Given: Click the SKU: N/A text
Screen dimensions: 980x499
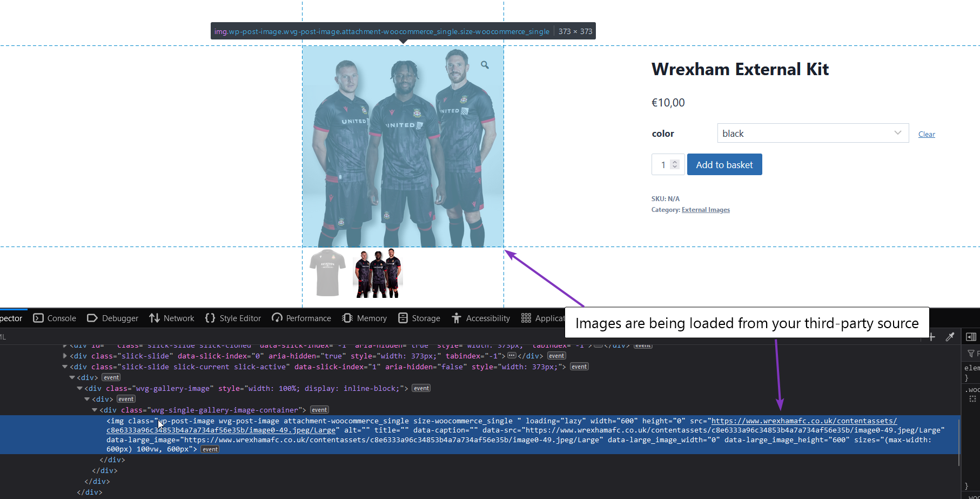Looking at the screenshot, I should 666,198.
